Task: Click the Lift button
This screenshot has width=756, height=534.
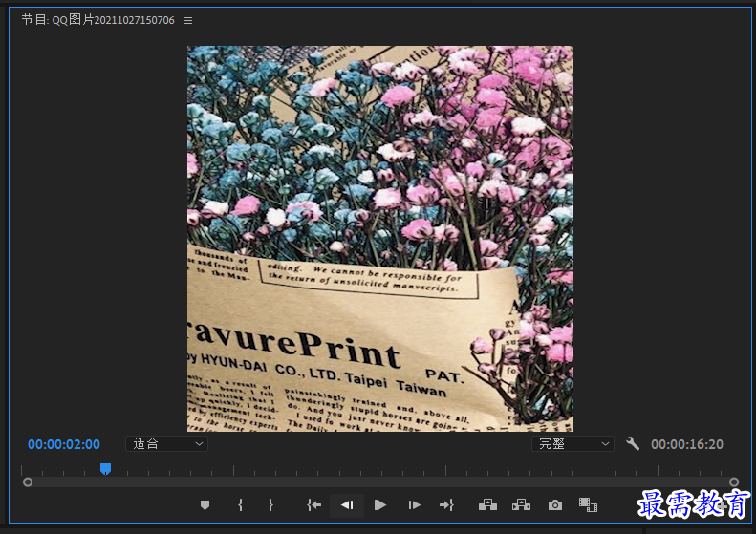Action: 487,505
